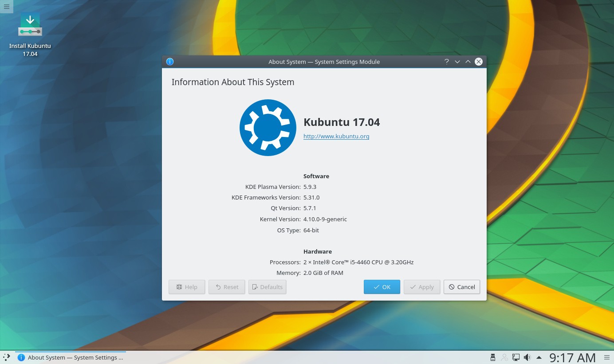Click the KDE Plasma Version value 5.9.3
Image resolution: width=614 pixels, height=364 pixels.
(310, 187)
